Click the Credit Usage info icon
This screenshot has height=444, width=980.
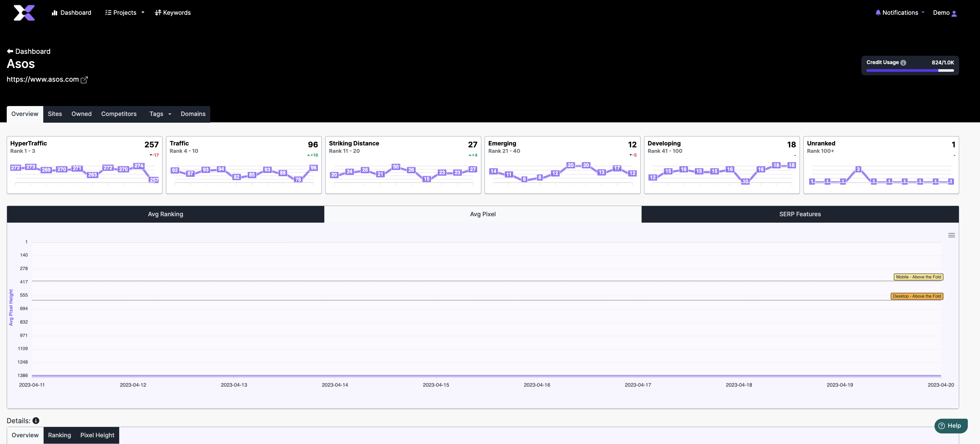pyautogui.click(x=903, y=63)
